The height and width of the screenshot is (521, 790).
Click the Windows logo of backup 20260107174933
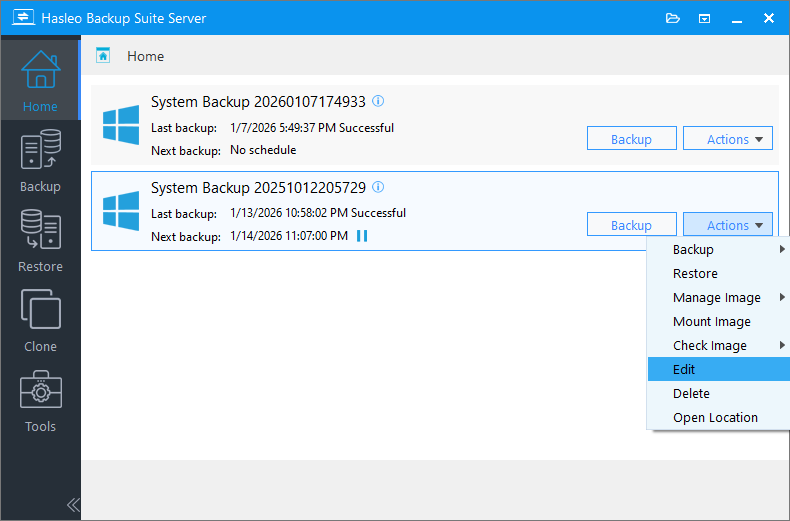coord(121,125)
